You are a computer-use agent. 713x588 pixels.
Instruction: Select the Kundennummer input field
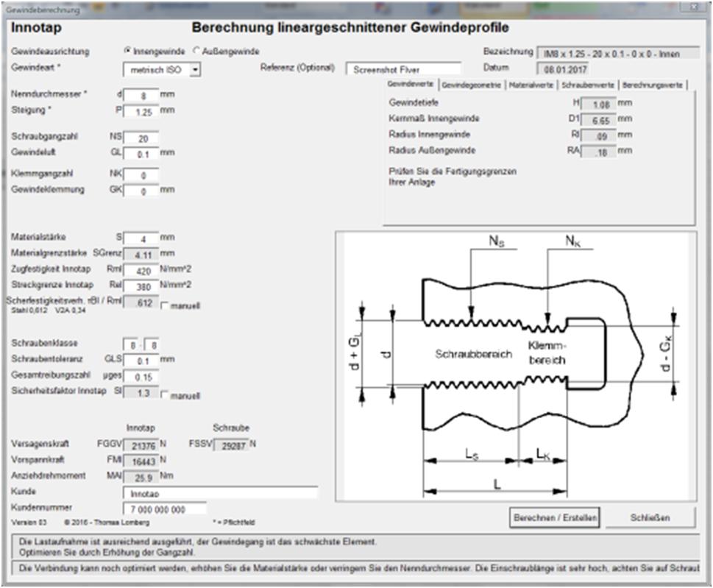[x=164, y=509]
